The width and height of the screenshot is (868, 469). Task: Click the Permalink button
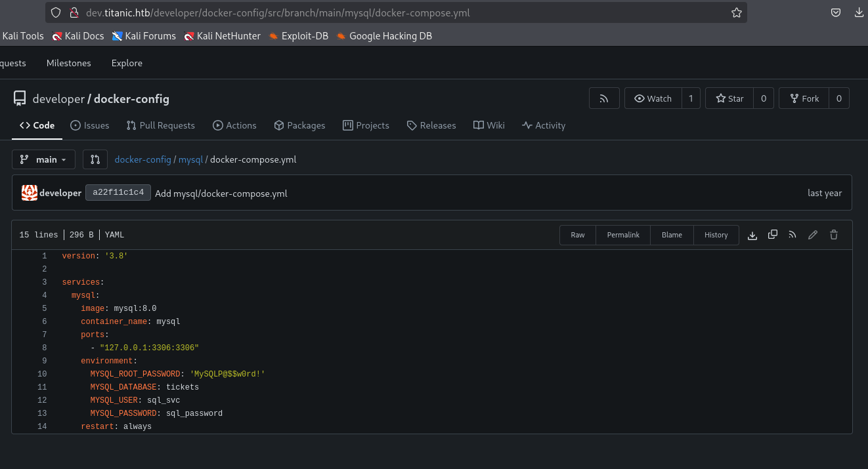point(623,235)
